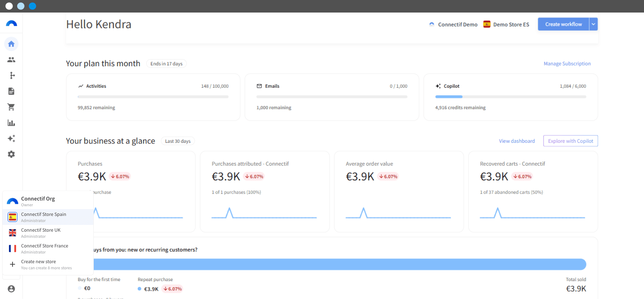Click the 148 / 100,000 Activities count
Screen dimensions: 644x299
pyautogui.click(x=215, y=86)
